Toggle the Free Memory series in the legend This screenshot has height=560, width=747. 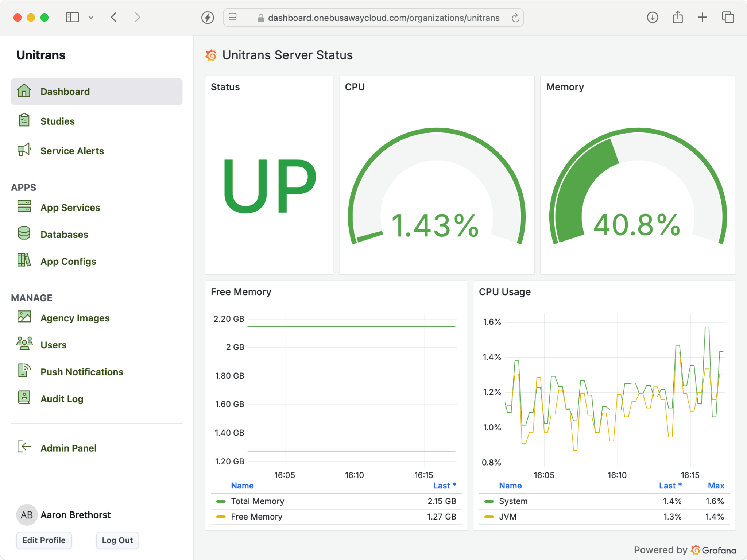256,517
